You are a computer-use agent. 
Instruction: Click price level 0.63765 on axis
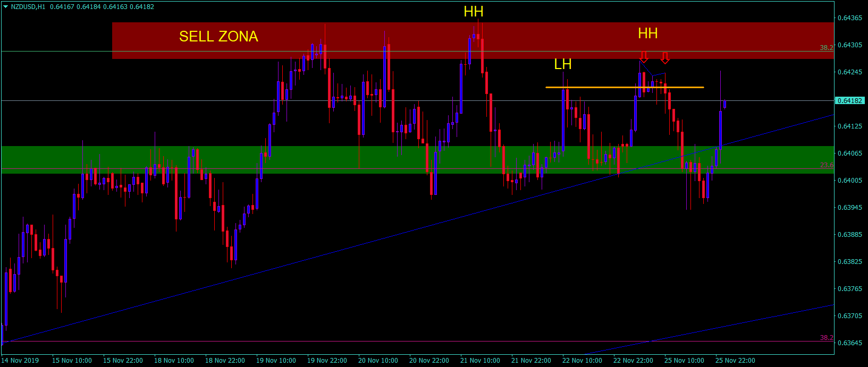850,289
